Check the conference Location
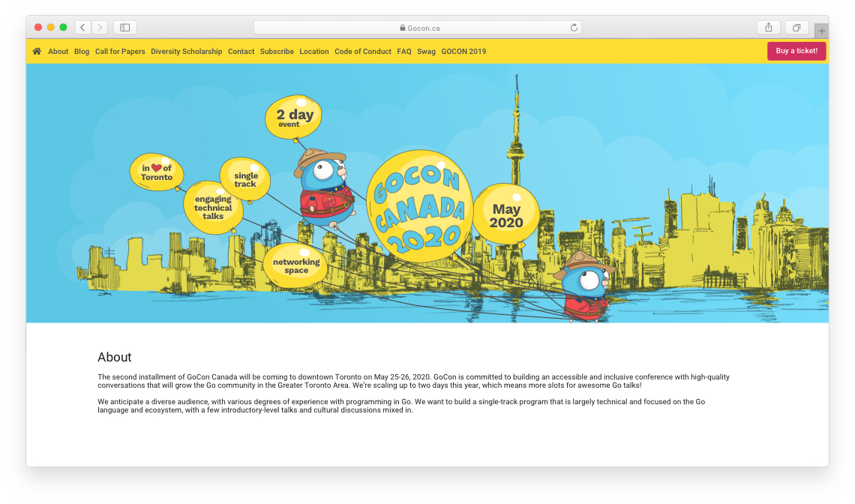855x504 pixels. 313,51
